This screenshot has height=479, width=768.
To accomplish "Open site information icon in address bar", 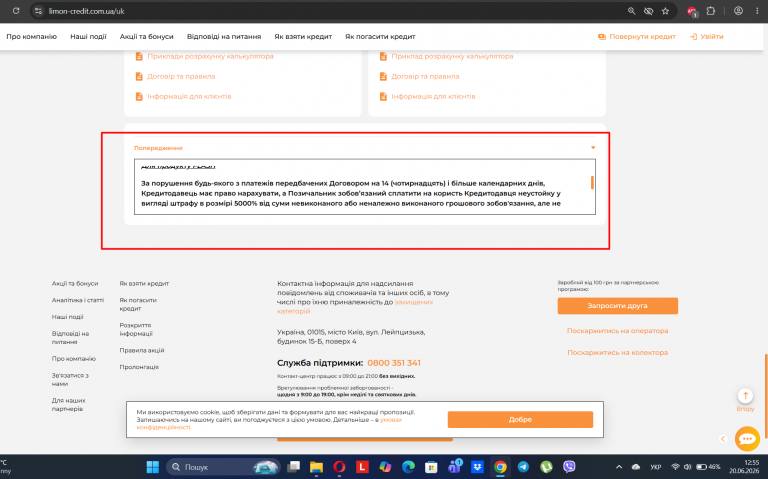I will [39, 11].
